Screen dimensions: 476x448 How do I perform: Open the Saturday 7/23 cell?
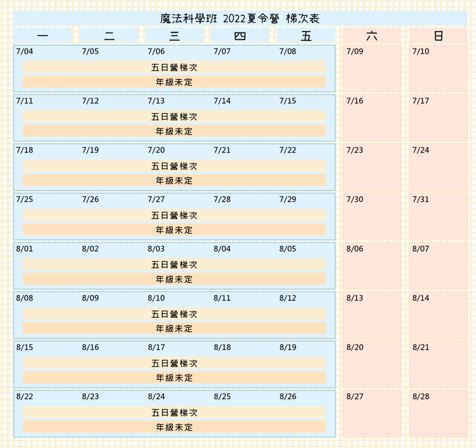pyautogui.click(x=372, y=167)
